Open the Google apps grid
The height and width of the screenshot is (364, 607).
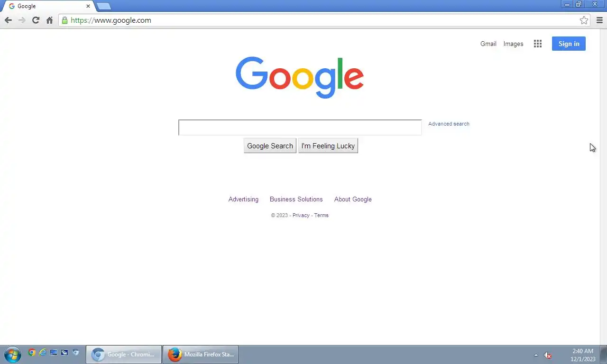(x=537, y=44)
